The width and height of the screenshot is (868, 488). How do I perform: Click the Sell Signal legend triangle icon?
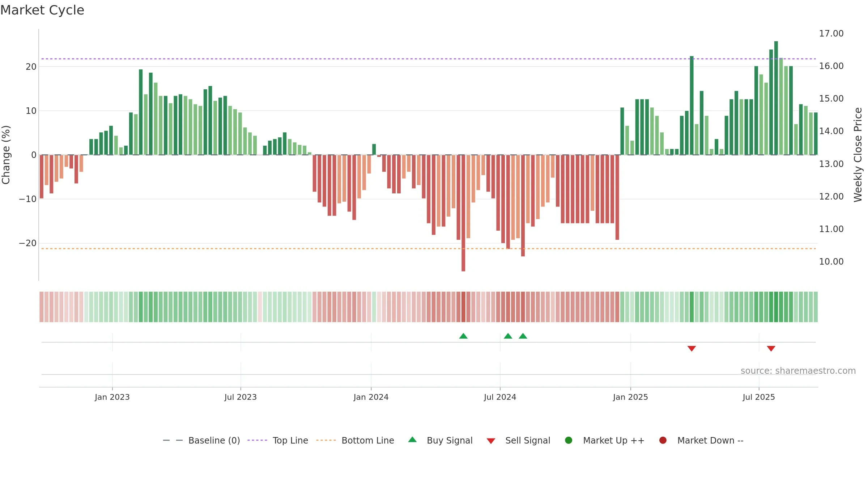click(x=491, y=441)
